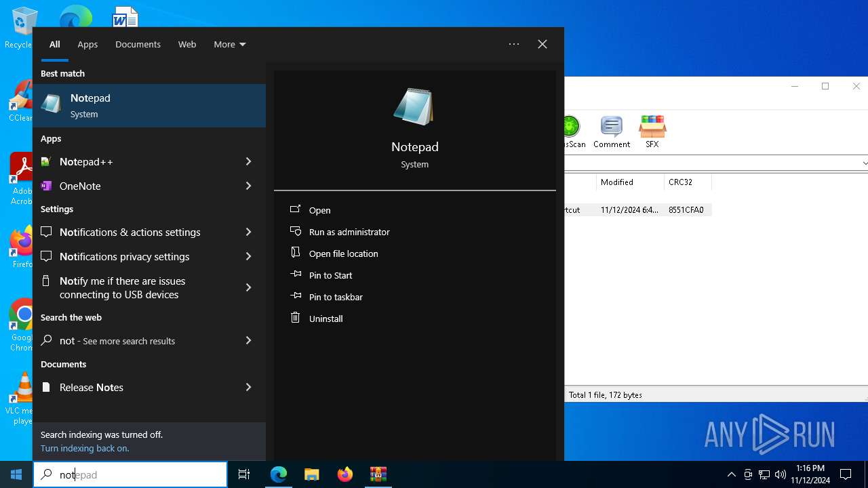Open Task View on taskbar
The width and height of the screenshot is (868, 488).
tap(244, 474)
